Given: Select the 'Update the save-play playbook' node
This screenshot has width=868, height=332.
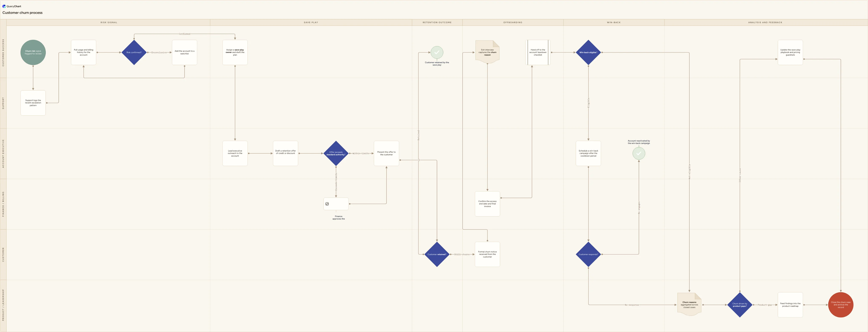Looking at the screenshot, I should [x=790, y=52].
